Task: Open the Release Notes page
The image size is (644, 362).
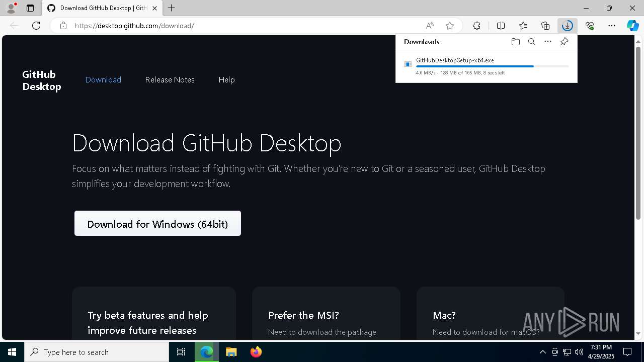Action: pyautogui.click(x=170, y=79)
